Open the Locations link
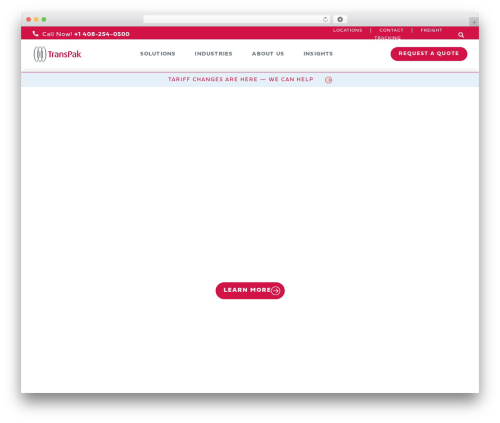This screenshot has width=500, height=423. pyautogui.click(x=347, y=30)
